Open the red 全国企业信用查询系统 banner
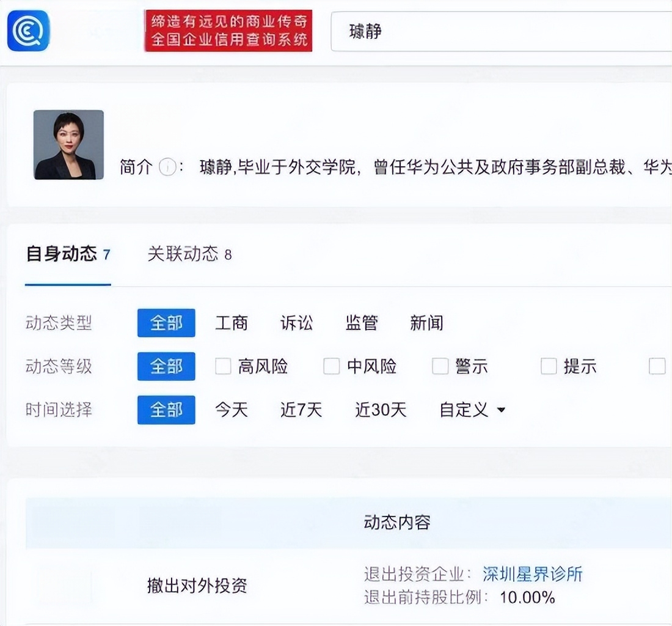This screenshot has width=672, height=626. pos(228,31)
